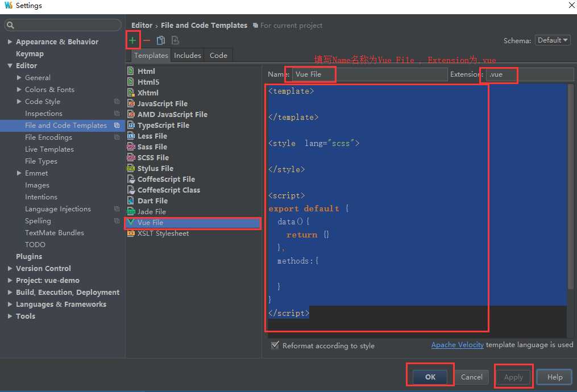Screen dimensions: 577x392
Task: Open the Keymap settings page
Action: tap(30, 54)
